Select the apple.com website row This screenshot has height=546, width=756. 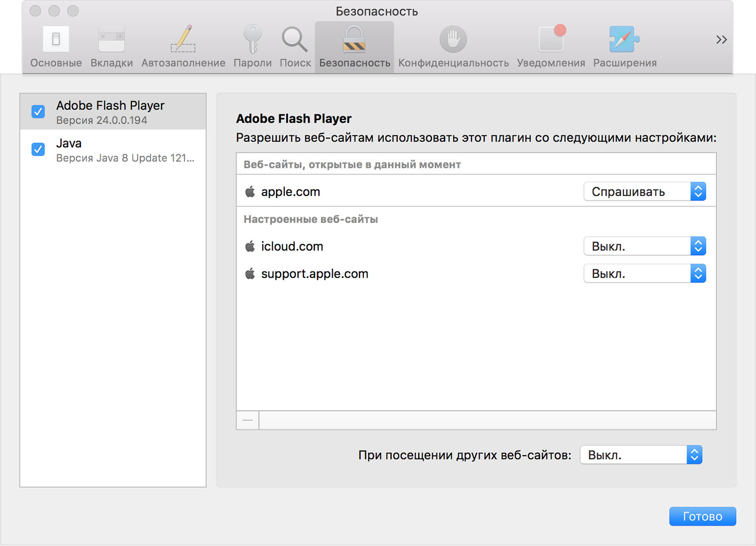[x=476, y=192]
